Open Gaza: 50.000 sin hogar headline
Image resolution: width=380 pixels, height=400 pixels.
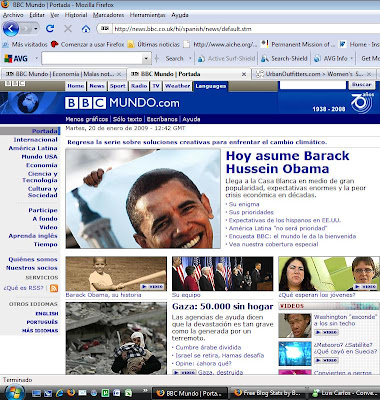coord(223,307)
